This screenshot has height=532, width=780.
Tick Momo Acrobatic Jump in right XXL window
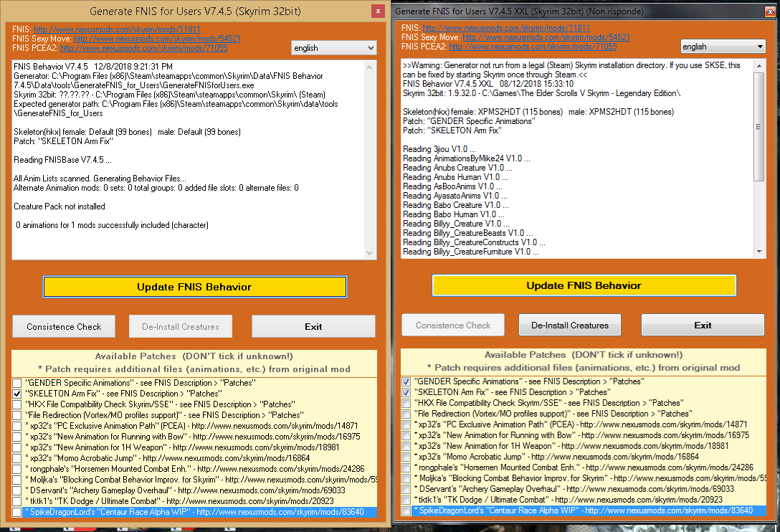click(x=406, y=457)
